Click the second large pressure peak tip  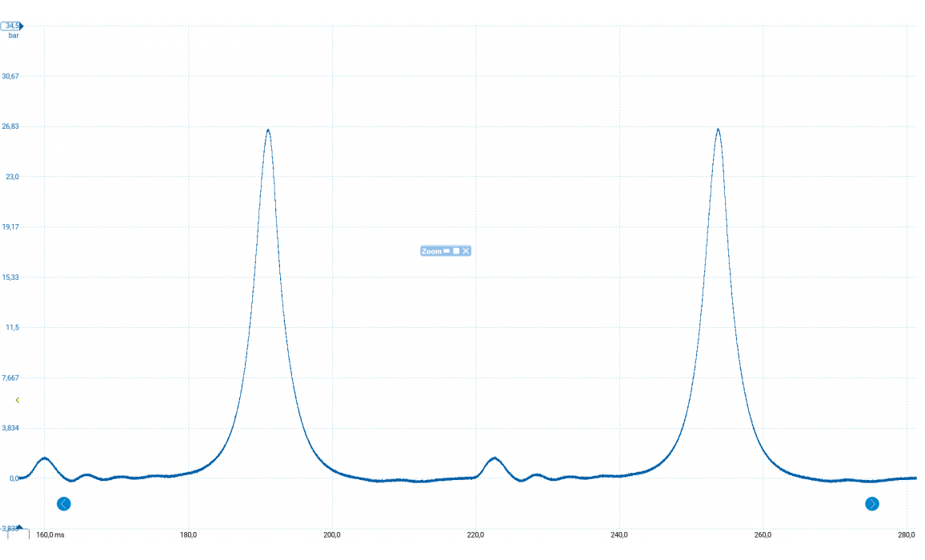coord(718,129)
